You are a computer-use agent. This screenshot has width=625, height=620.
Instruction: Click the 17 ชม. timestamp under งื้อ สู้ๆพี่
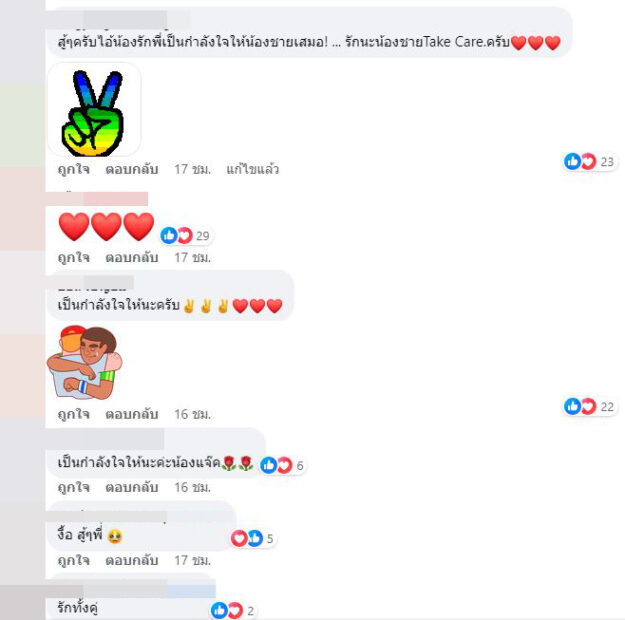(x=193, y=561)
